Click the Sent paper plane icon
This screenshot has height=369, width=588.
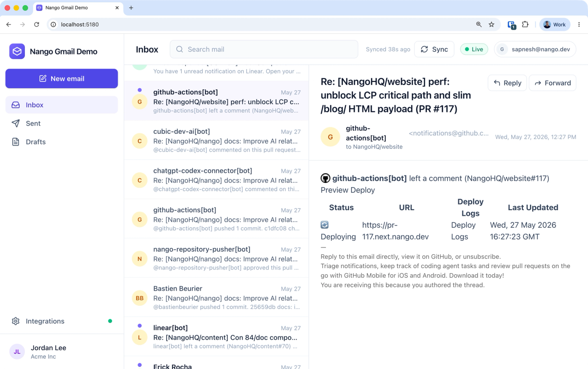tap(16, 123)
